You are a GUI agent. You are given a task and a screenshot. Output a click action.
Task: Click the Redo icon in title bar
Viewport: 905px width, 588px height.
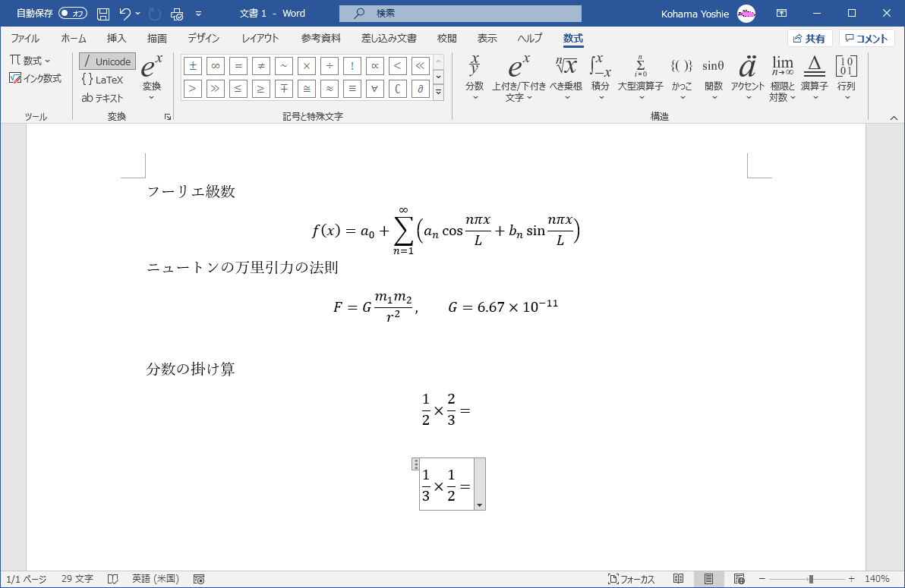point(154,14)
